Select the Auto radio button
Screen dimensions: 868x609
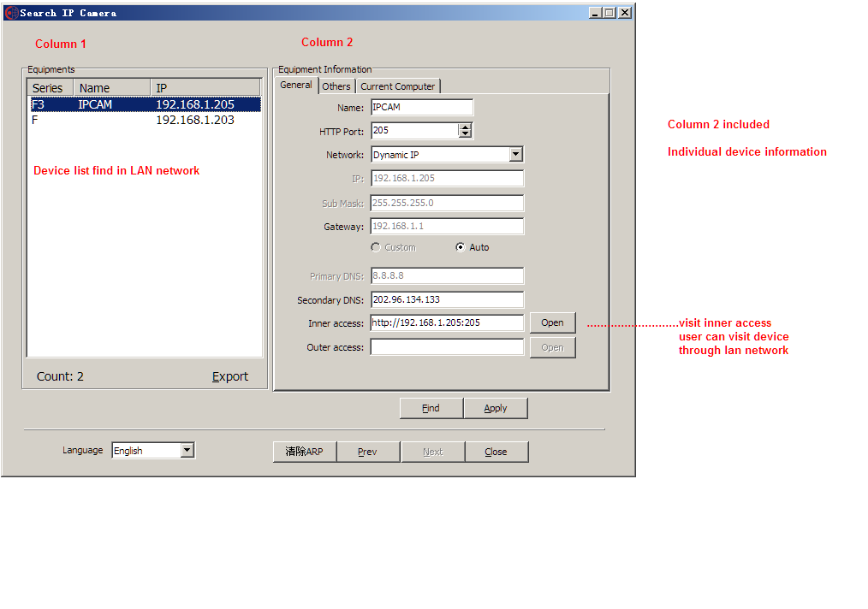pos(461,247)
